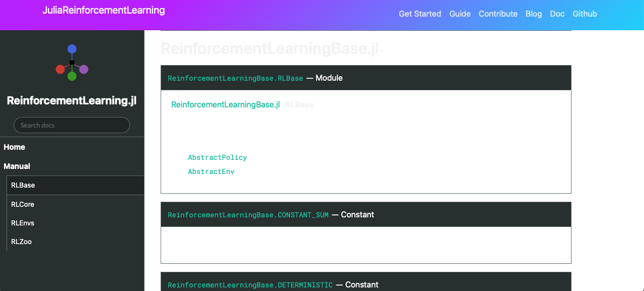
Task: Visit the Blog from the navigation
Action: point(534,14)
